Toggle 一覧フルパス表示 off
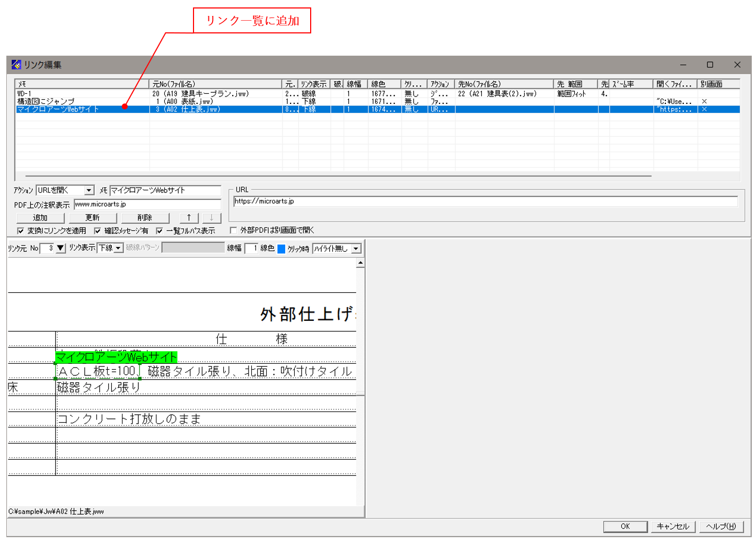Image resolution: width=756 pixels, height=543 pixels. coord(160,230)
